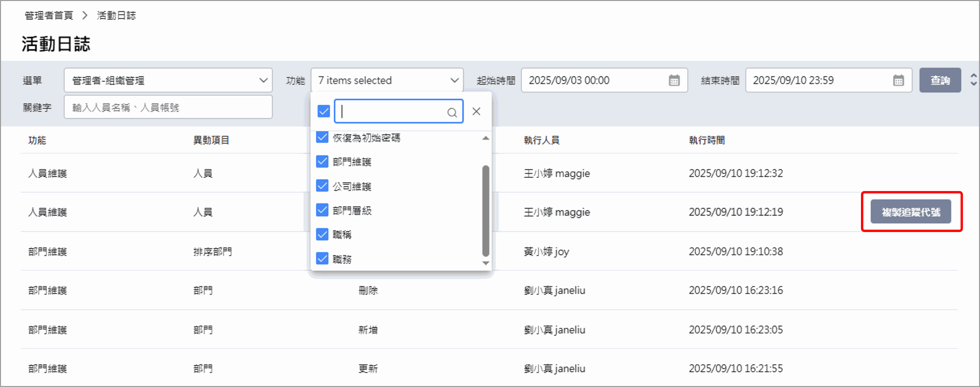The width and height of the screenshot is (980, 387).
Task: Open the end time calendar icon
Action: tap(898, 80)
